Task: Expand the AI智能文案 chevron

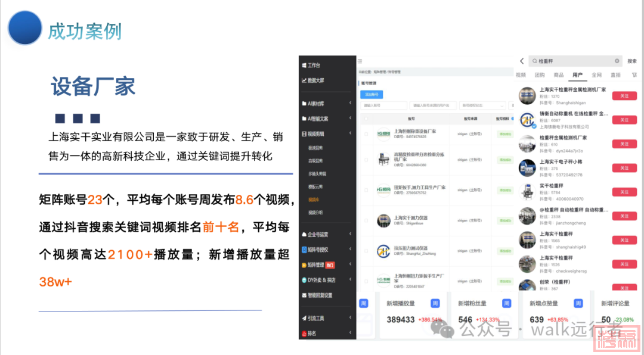Action: [x=351, y=118]
